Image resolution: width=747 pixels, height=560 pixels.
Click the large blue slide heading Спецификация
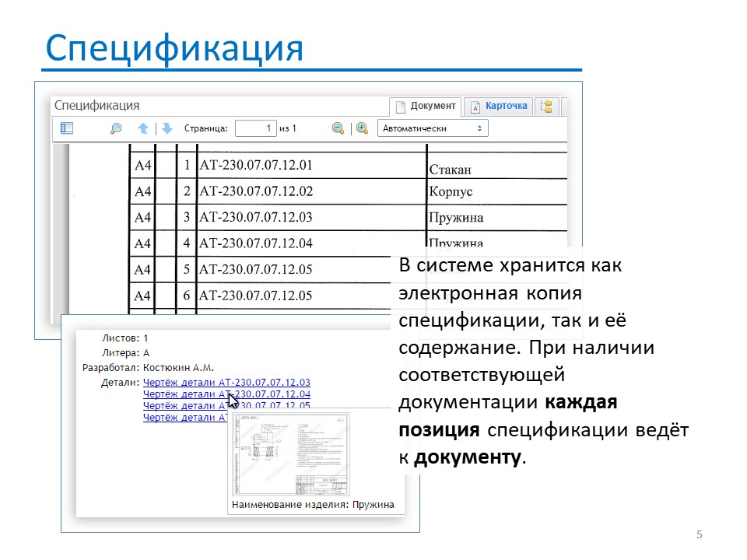(174, 48)
